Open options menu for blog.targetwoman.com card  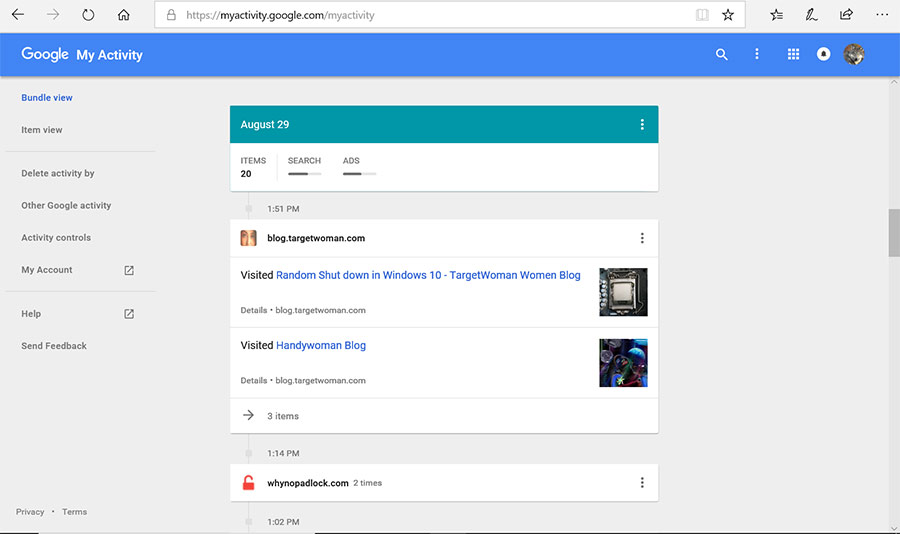click(642, 238)
